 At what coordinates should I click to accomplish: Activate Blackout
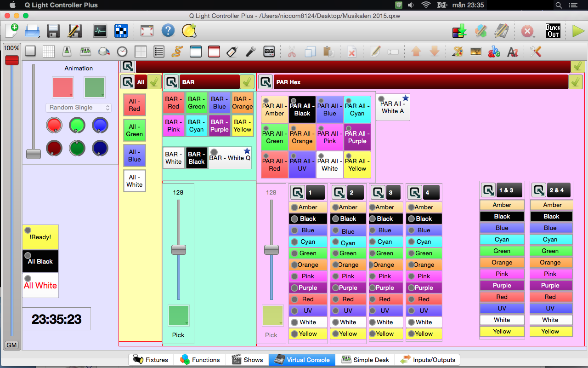[553, 31]
